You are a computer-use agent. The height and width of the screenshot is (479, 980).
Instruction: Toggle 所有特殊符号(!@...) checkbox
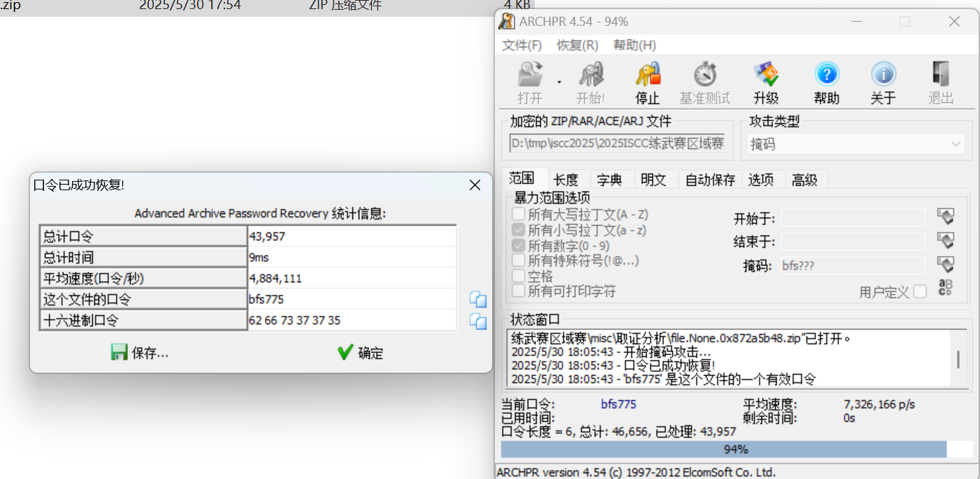[x=518, y=261]
